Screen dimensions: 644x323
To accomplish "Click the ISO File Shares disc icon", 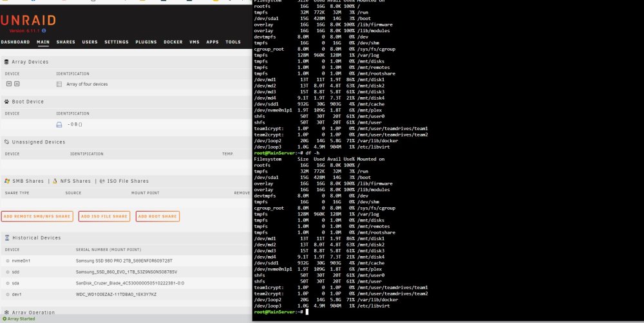I will tap(102, 181).
